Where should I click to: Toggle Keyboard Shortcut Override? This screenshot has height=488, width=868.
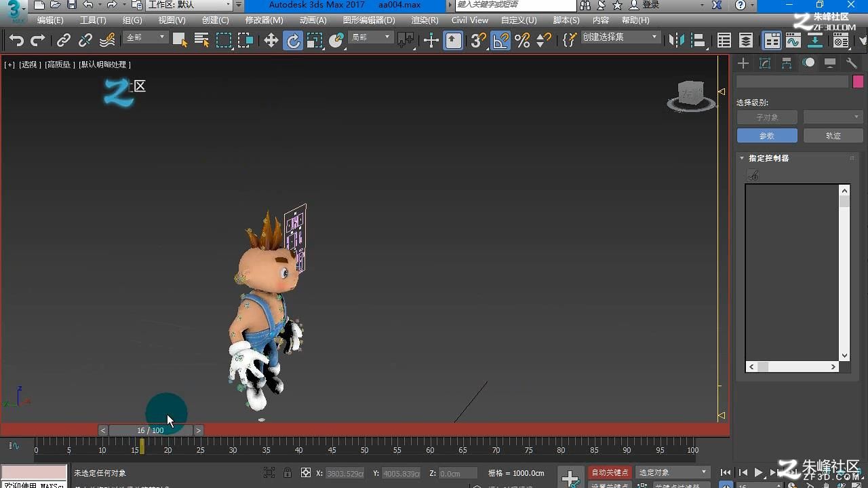point(453,41)
